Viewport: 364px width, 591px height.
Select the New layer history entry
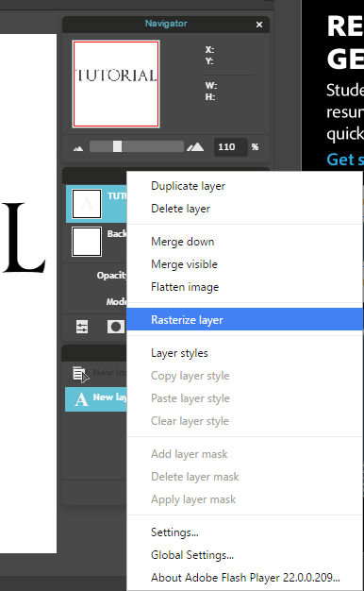tap(96, 398)
